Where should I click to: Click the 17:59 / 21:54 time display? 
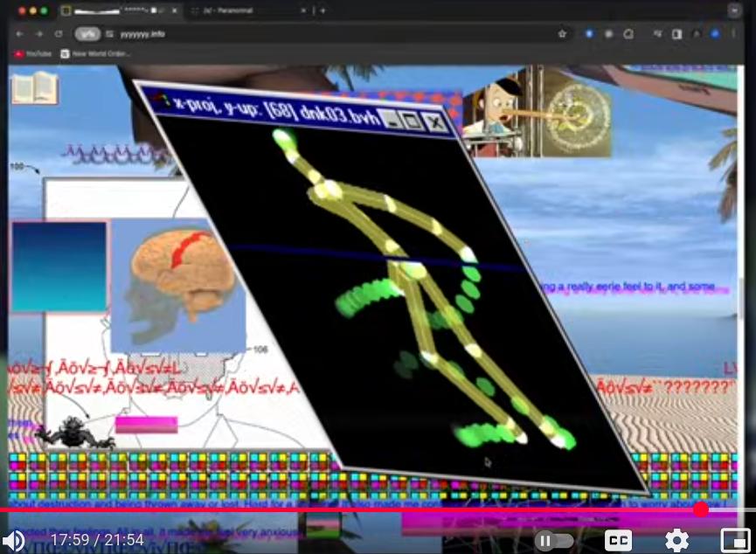click(x=97, y=539)
